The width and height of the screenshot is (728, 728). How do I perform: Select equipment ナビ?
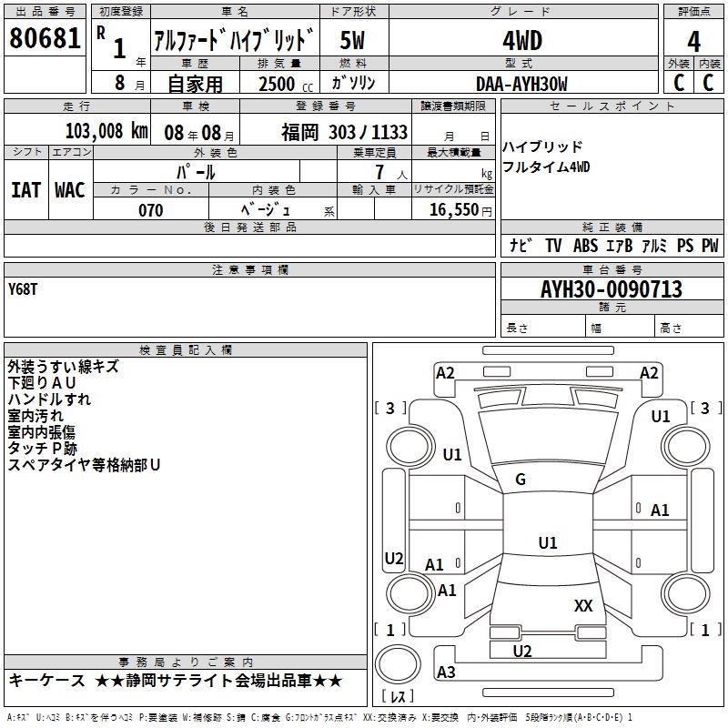click(x=521, y=245)
